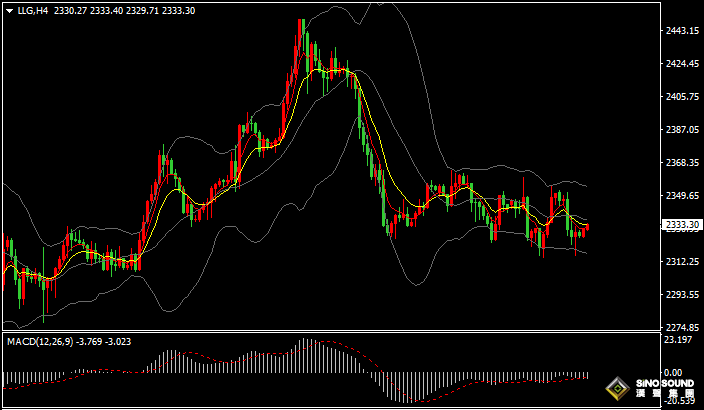Select the 2424.45 price axis label
This screenshot has height=410, width=704.
click(x=680, y=64)
